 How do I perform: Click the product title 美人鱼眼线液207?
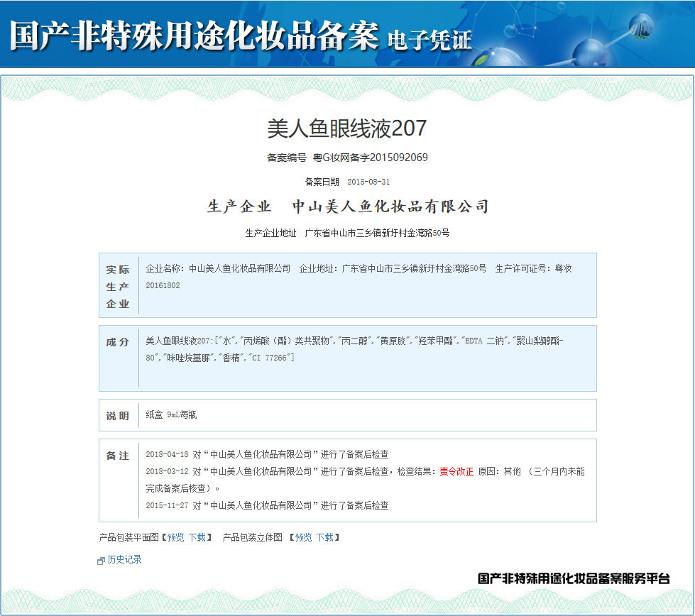[x=346, y=128]
